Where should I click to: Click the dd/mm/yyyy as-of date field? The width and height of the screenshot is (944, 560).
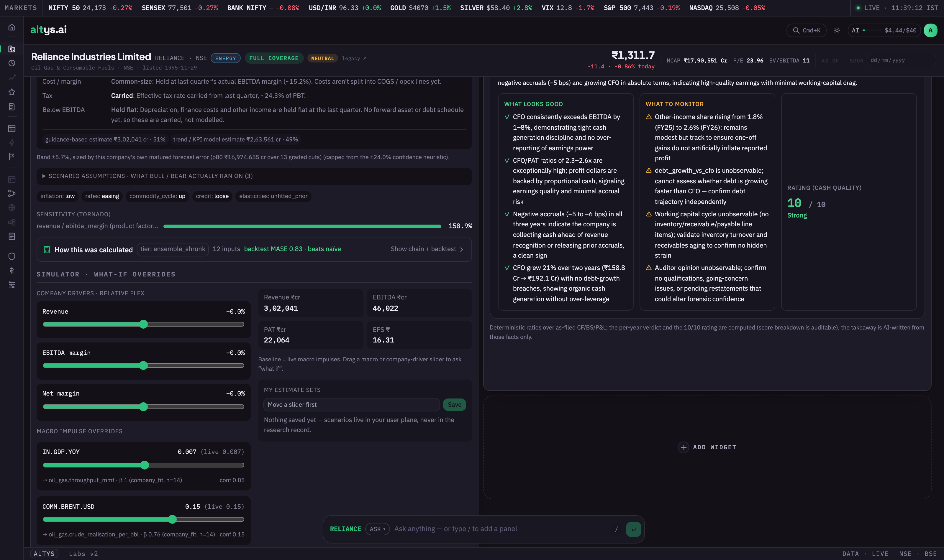click(x=901, y=60)
